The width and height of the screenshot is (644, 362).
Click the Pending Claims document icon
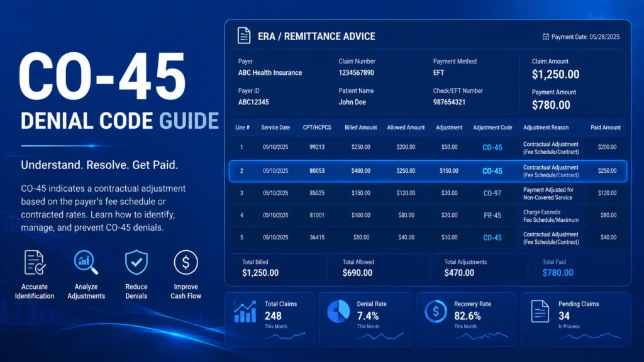point(540,311)
